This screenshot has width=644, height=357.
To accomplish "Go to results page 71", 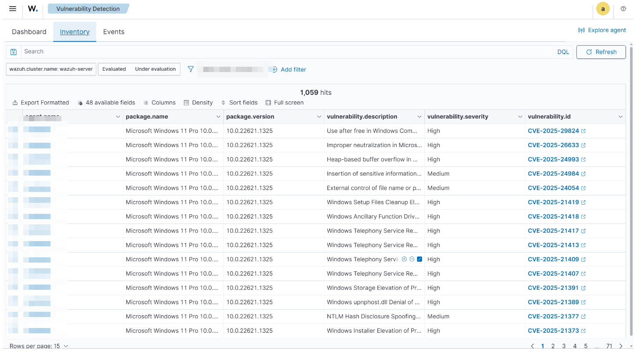I will pos(609,346).
